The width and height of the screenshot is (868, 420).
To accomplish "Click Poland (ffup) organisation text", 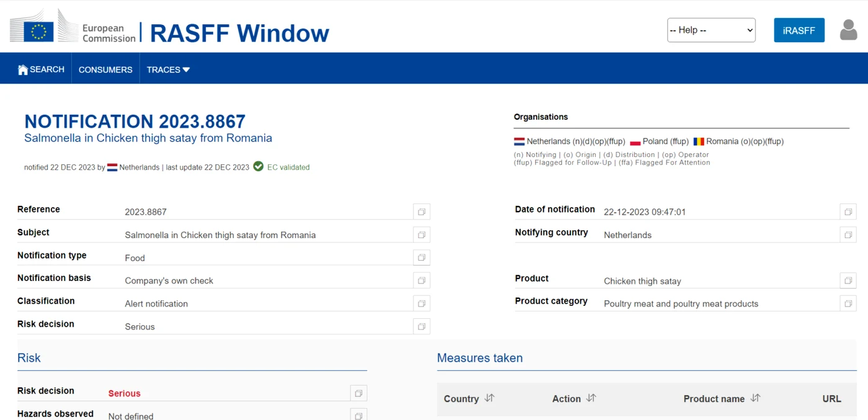I will coord(666,141).
